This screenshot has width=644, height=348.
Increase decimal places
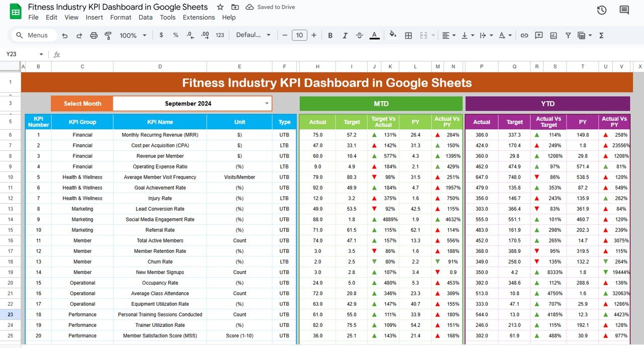pos(205,35)
